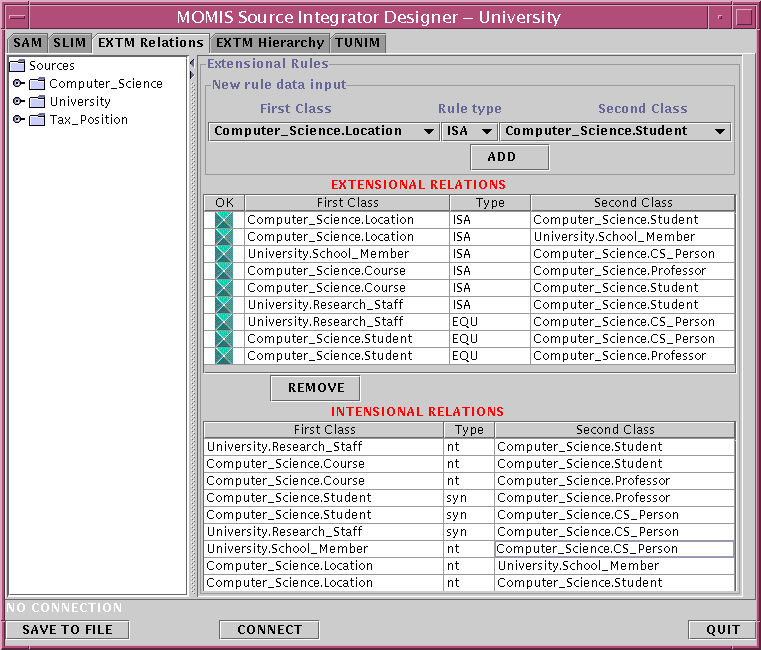This screenshot has width=761, height=650.
Task: Click the Tax_Position folder icon in tree
Action: [37, 120]
